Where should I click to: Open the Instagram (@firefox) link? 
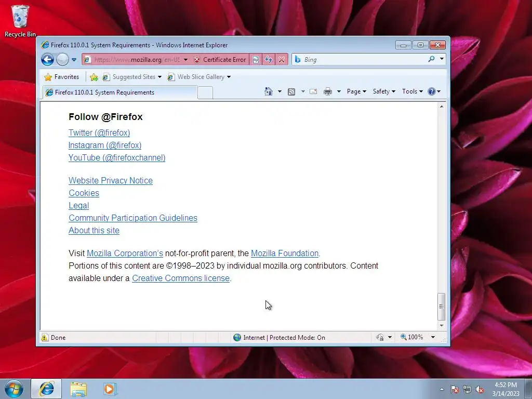(105, 145)
